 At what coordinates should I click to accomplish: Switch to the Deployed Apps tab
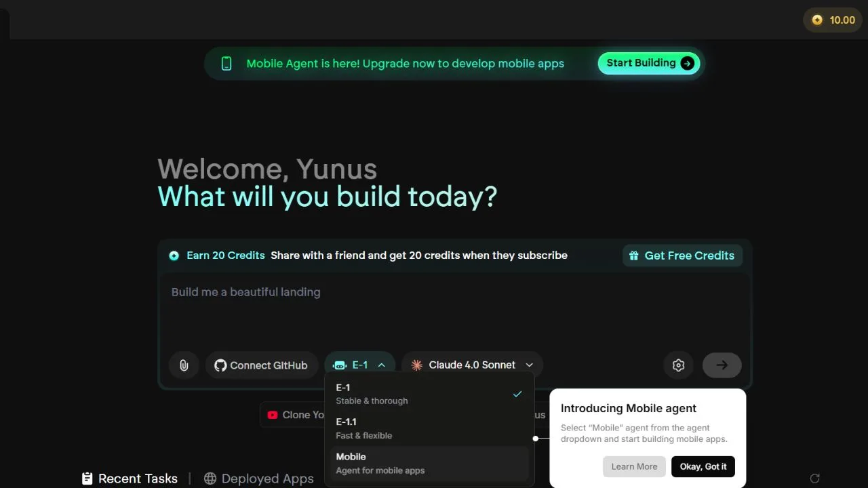coord(259,479)
